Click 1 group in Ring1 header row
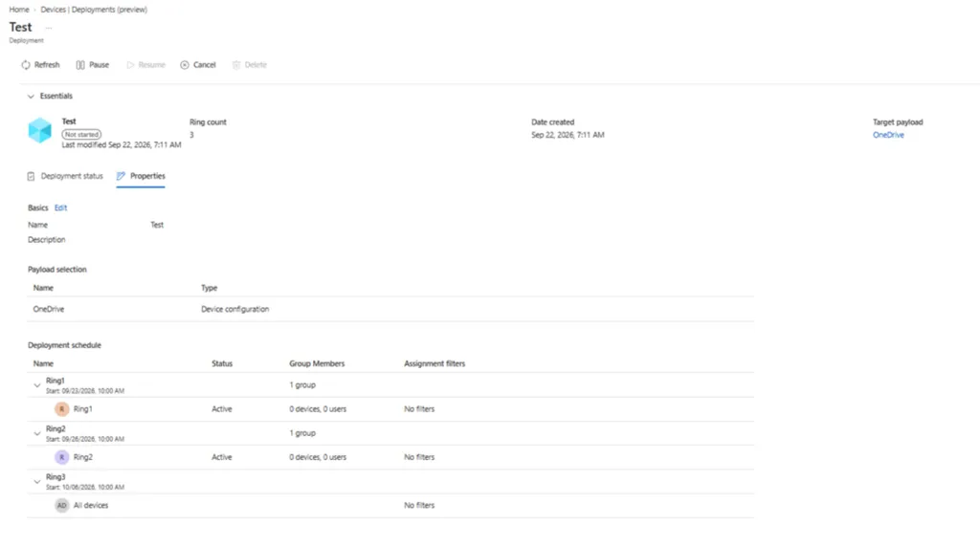 point(302,385)
